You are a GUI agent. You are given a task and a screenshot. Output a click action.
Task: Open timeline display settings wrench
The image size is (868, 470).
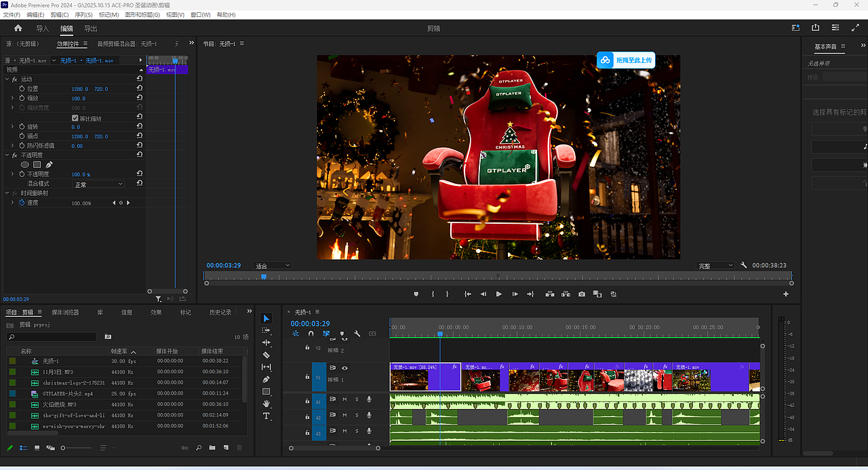point(357,334)
